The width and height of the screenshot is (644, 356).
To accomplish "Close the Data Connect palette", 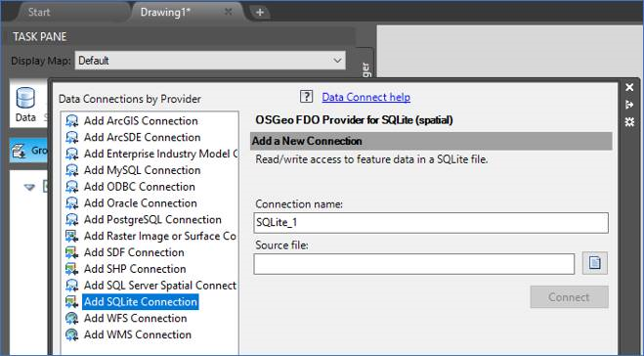I will pos(629,87).
